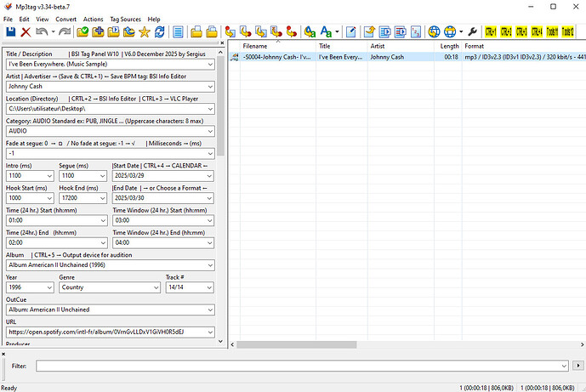Screen dimensions: 586x392
Task: Click the yellow CTRL+4 tool button
Action: [x=537, y=32]
